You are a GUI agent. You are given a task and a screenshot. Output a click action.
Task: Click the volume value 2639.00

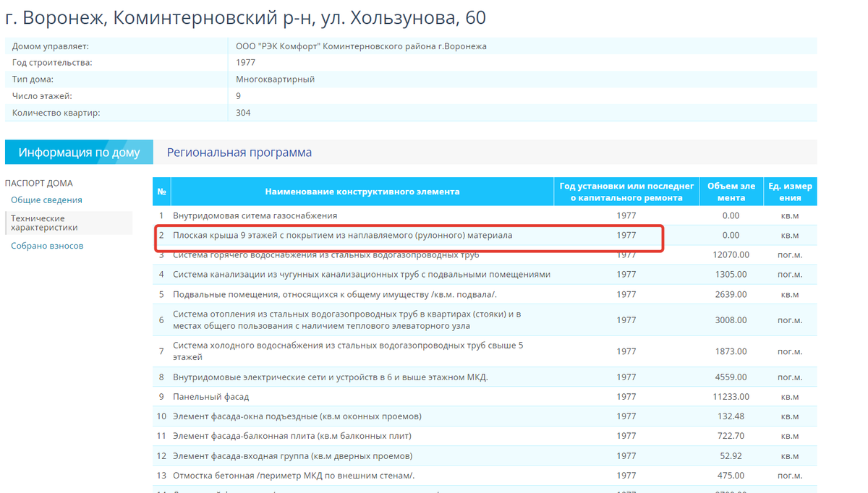[x=731, y=294]
